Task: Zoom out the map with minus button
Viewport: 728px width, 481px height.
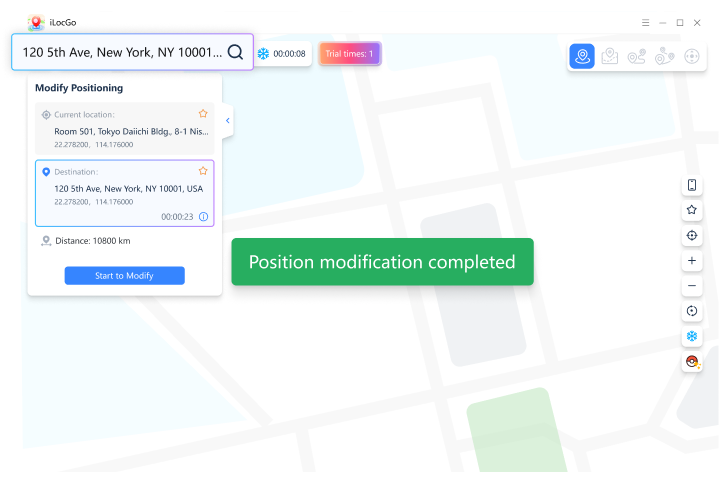Action: (692, 286)
